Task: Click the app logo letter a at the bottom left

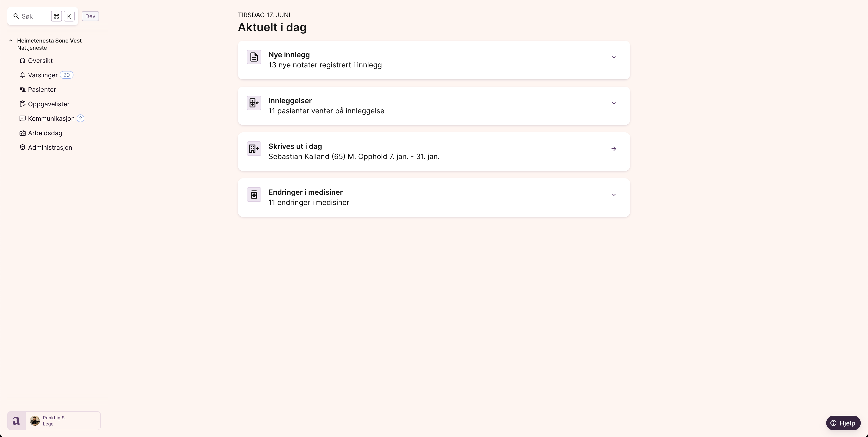Action: 16,421
